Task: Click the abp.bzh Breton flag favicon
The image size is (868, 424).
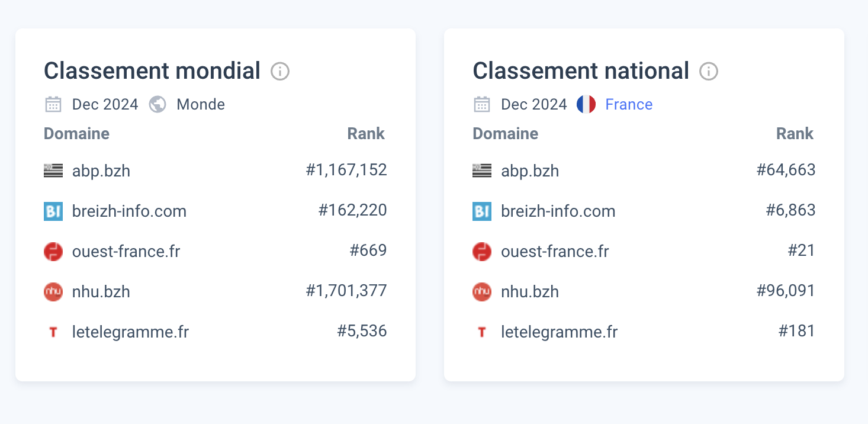Action: pyautogui.click(x=53, y=169)
